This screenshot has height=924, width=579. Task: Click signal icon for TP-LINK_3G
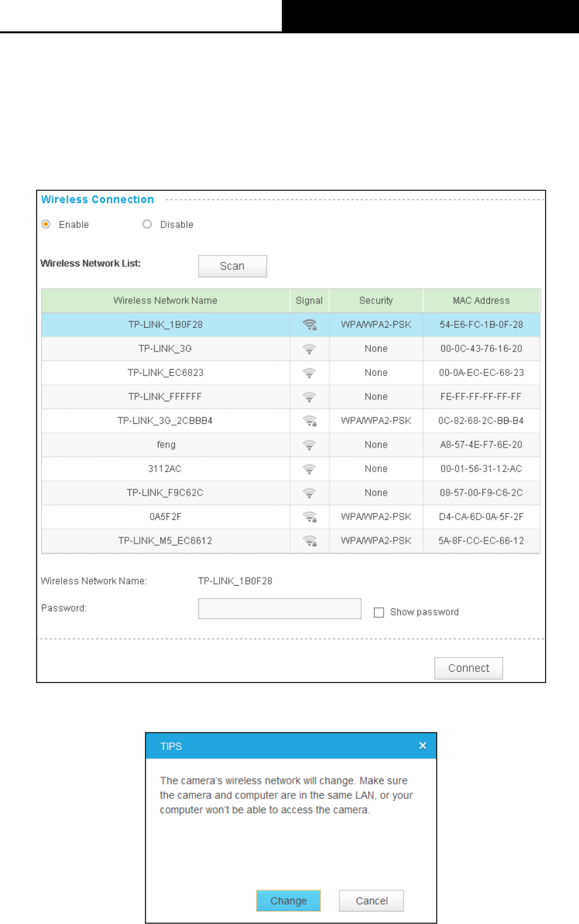(x=309, y=349)
